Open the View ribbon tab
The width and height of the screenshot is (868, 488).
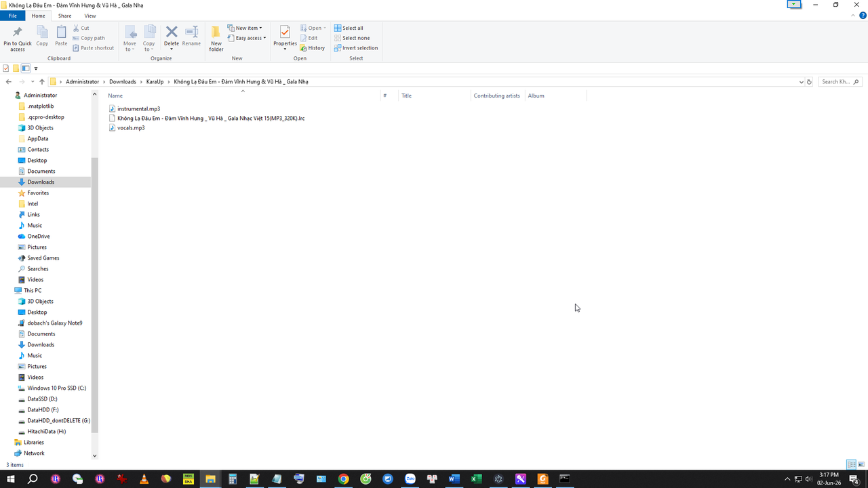click(x=90, y=16)
